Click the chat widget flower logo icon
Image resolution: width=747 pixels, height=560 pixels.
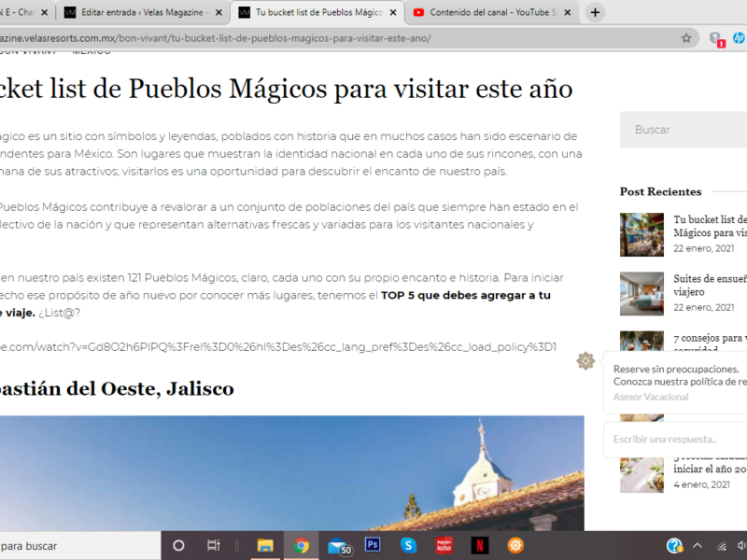coord(585,361)
